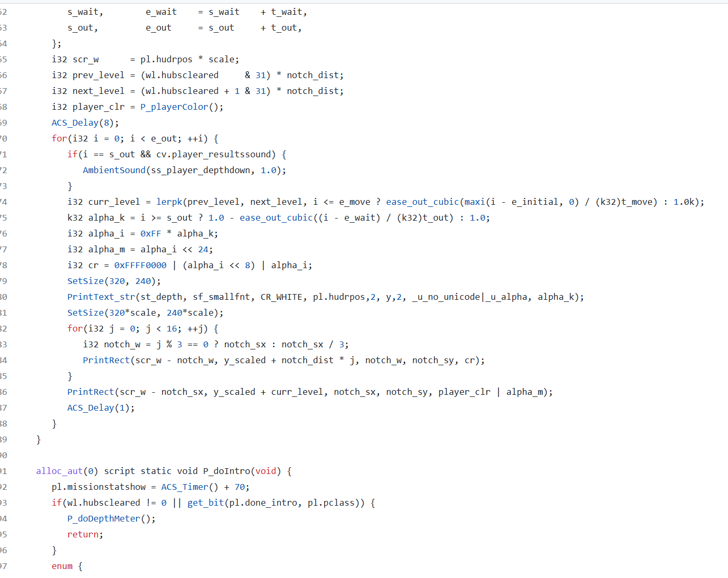Image resolution: width=728 pixels, height=578 pixels.
Task: Place cursor on "ACS_Delay(1);" line
Action: (x=101, y=408)
